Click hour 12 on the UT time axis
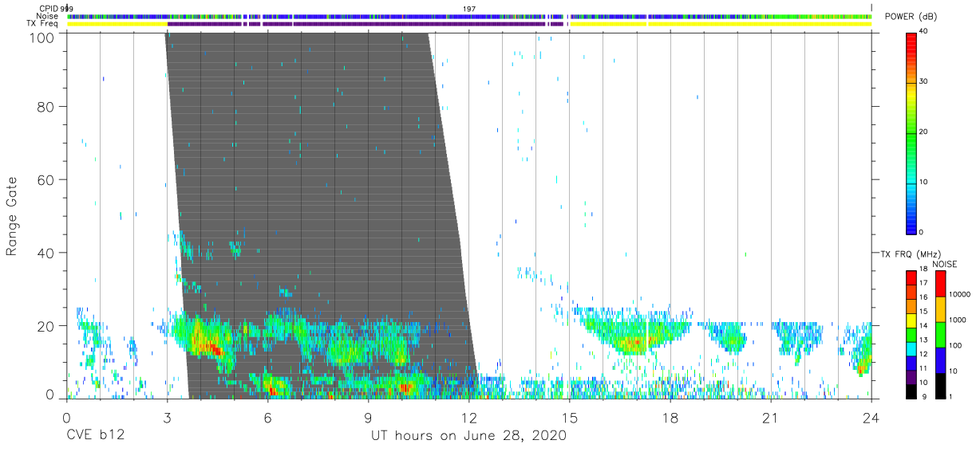Viewport: 980px width, 452px height. (468, 418)
